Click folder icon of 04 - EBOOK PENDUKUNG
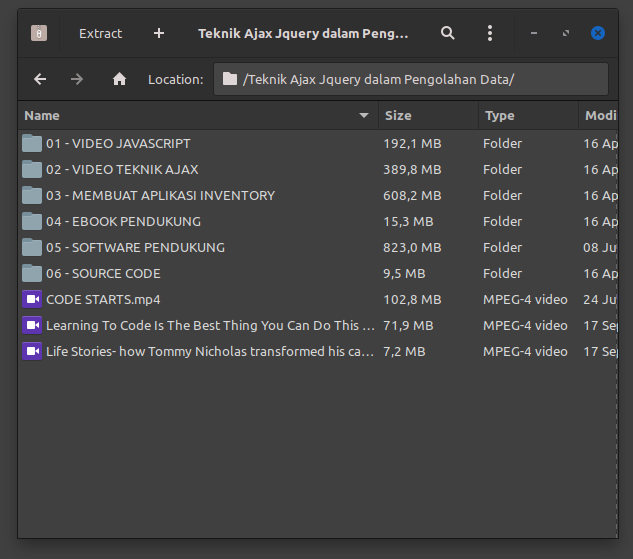Viewport: 633px width, 559px height. [x=32, y=221]
